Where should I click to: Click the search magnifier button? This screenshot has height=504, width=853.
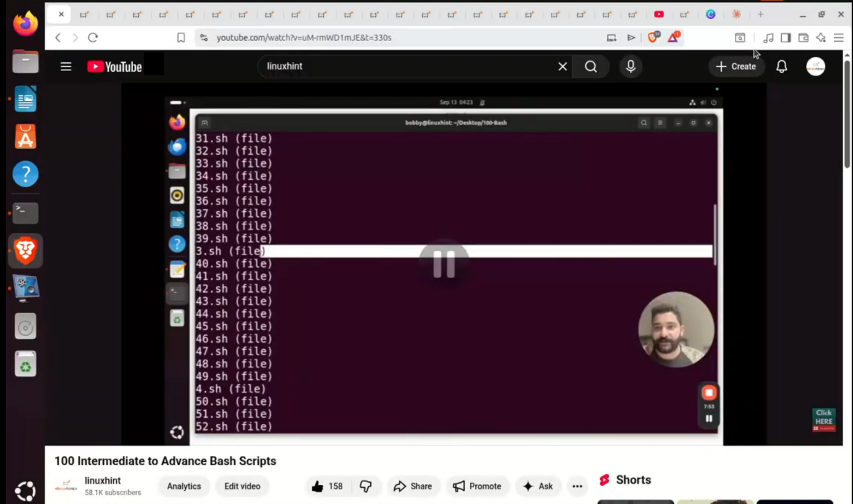pyautogui.click(x=591, y=67)
